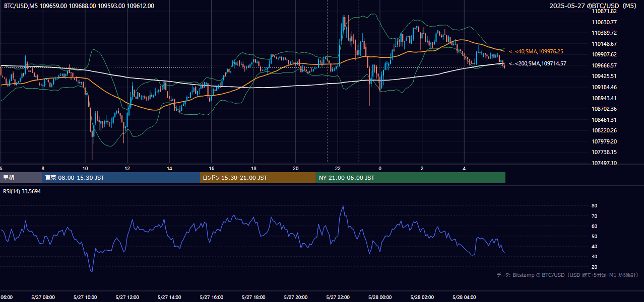Click price axis label 110630.77
Screen dimensions: 644x302
coord(605,22)
